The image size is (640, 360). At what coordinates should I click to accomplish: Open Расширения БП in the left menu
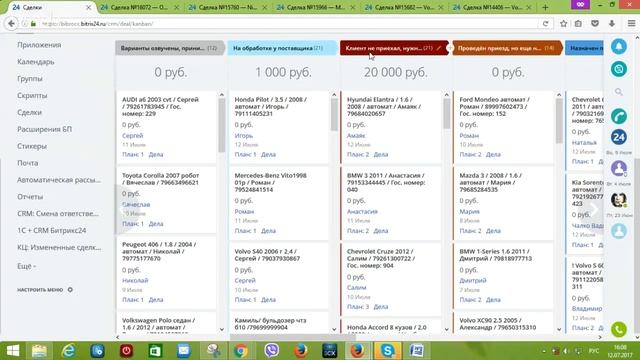point(44,129)
